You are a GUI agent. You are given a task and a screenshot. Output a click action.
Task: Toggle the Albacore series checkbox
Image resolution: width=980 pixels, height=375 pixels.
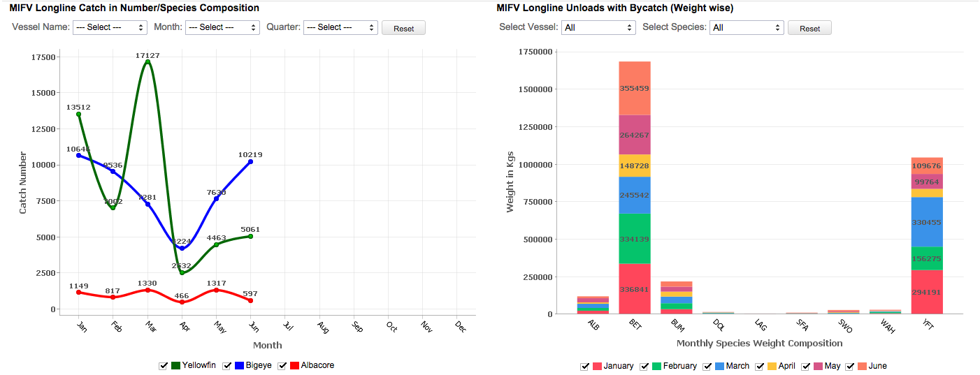[x=282, y=365]
